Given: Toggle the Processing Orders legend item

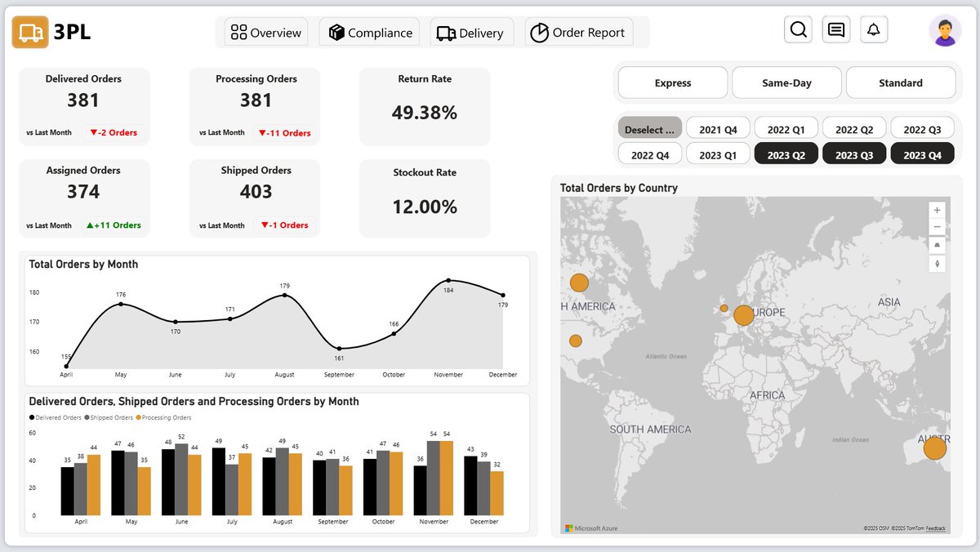Looking at the screenshot, I should tap(164, 416).
